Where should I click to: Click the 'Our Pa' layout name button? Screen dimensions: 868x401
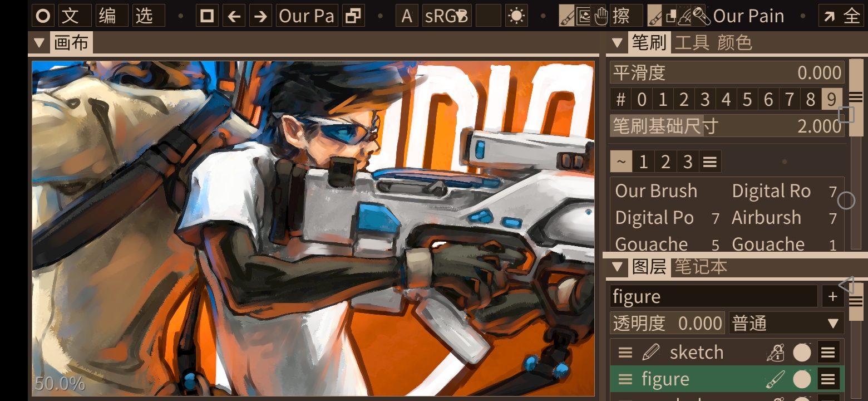click(306, 16)
